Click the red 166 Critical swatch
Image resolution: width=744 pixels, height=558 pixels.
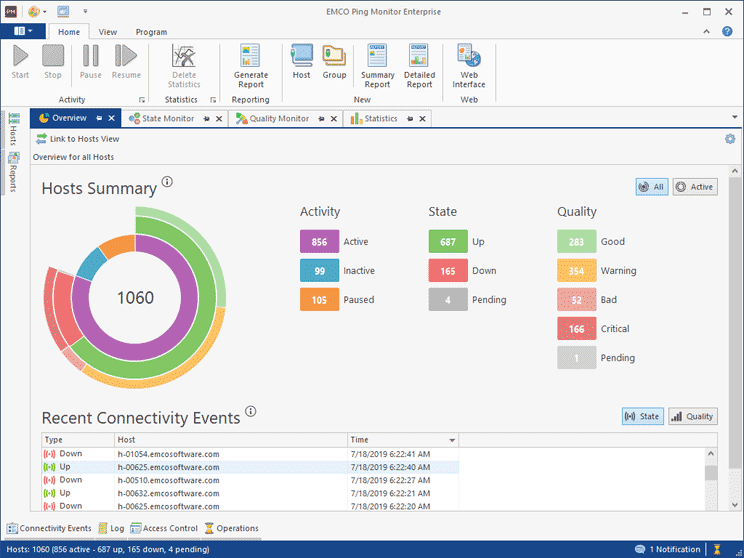[x=577, y=329]
